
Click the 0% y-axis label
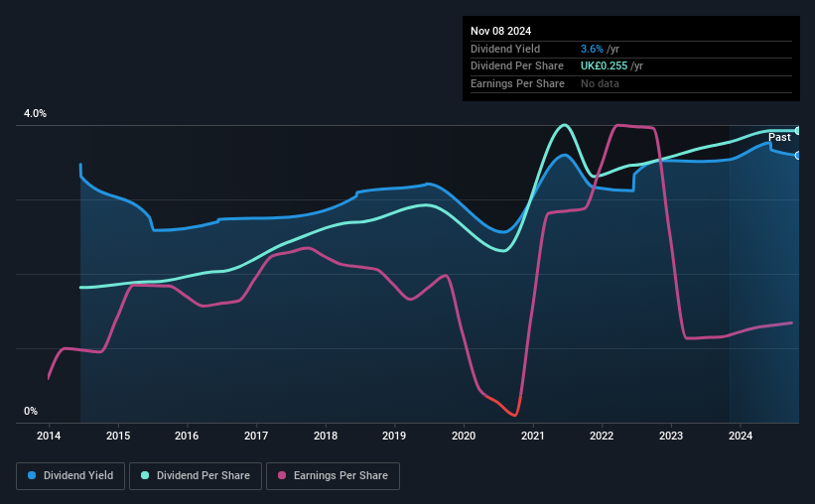point(31,411)
